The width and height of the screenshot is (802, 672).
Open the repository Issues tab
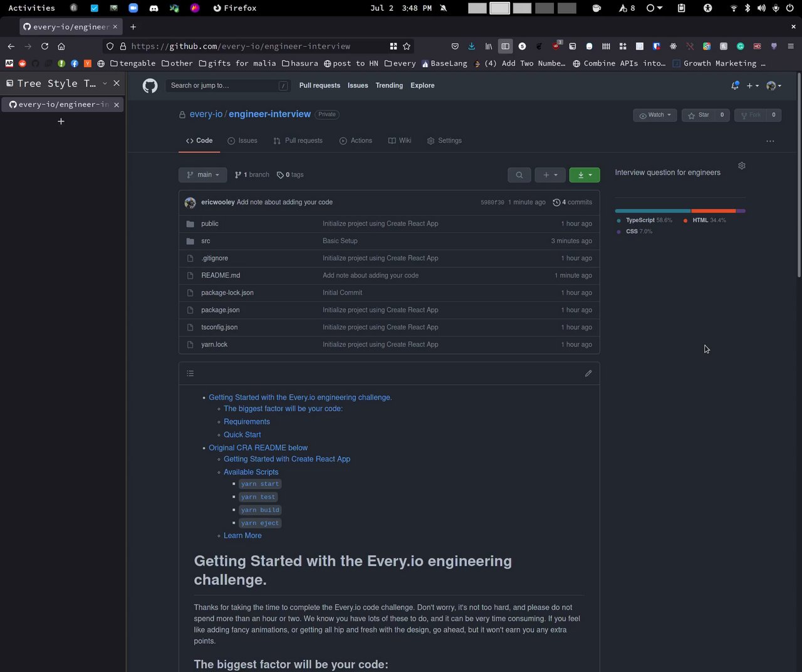coord(242,141)
